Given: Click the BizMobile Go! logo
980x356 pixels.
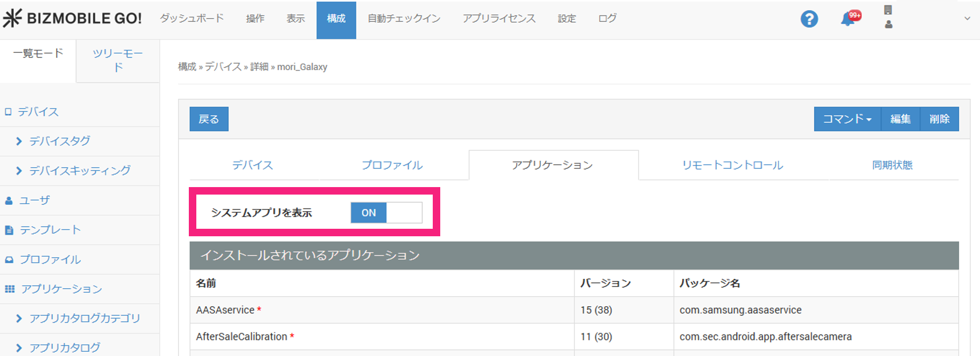Looking at the screenshot, I should click(x=72, y=18).
